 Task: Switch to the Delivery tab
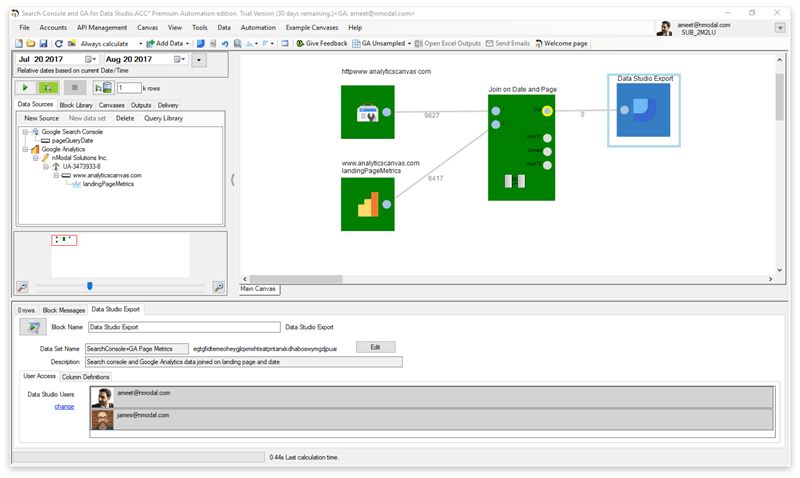pyautogui.click(x=168, y=105)
